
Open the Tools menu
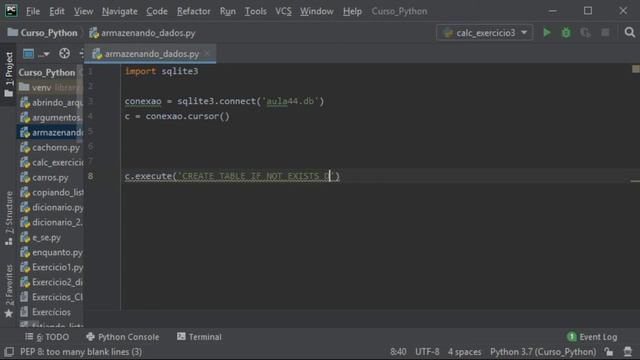pyautogui.click(x=256, y=11)
